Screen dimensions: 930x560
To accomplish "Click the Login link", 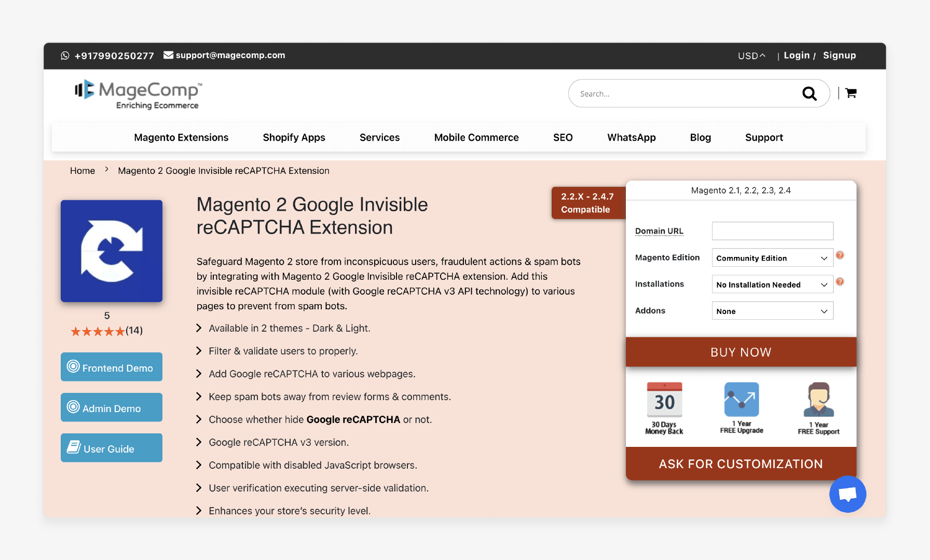I will click(797, 55).
